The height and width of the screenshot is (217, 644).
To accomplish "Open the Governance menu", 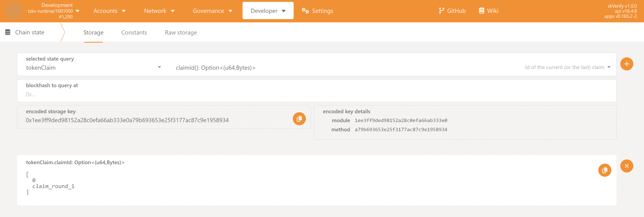I will [x=212, y=11].
